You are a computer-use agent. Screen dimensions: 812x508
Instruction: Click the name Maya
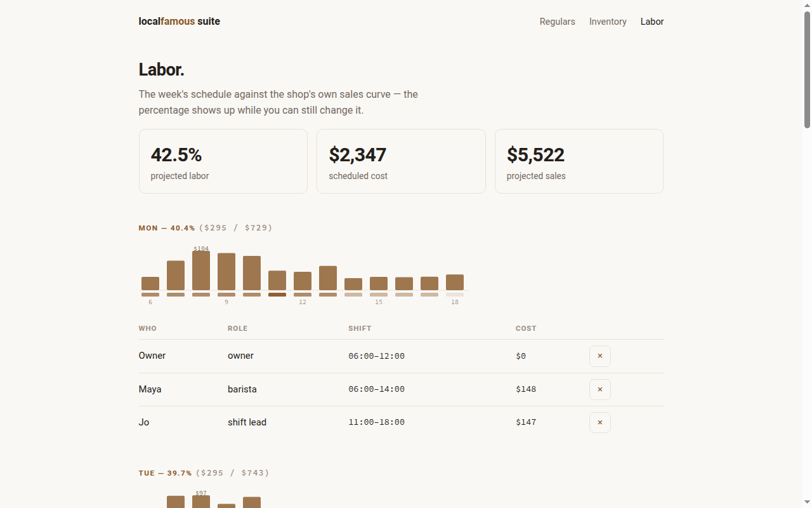click(x=150, y=389)
